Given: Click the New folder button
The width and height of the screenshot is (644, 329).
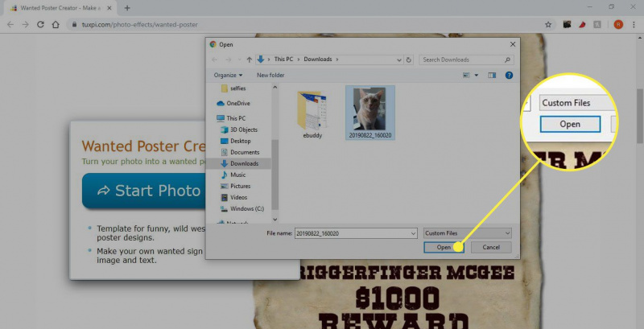Looking at the screenshot, I should [270, 75].
